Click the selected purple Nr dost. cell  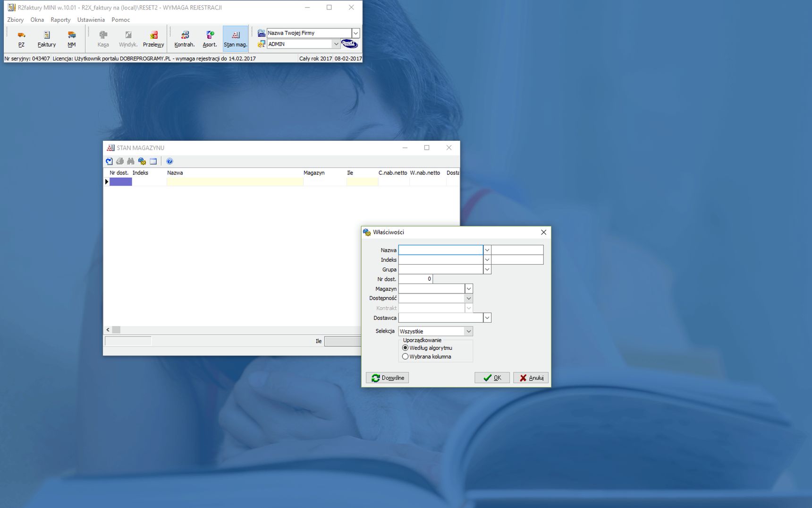point(120,182)
